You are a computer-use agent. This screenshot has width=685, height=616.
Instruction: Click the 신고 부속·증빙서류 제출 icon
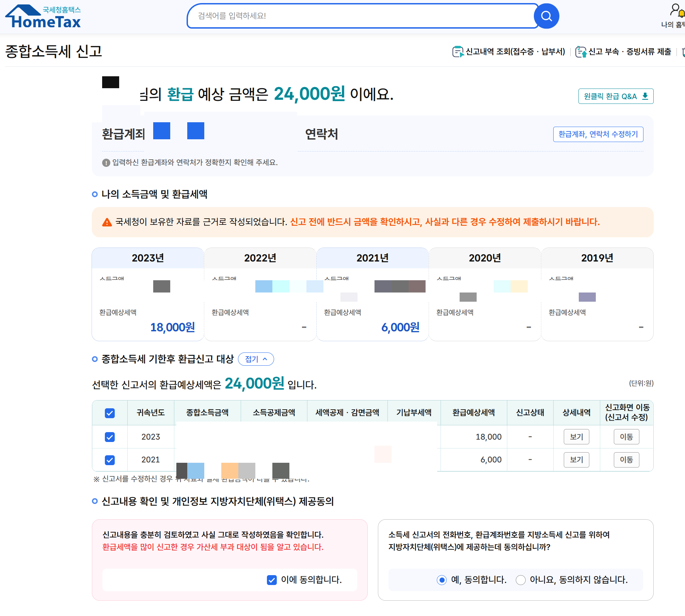click(580, 52)
